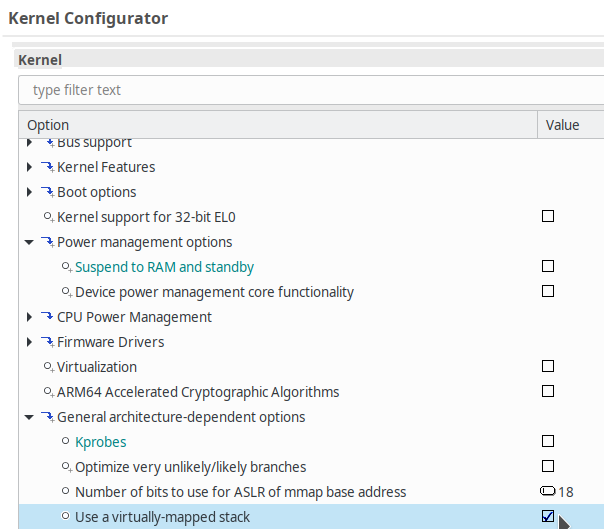Click the General architecture-dependent options icon
This screenshot has height=529, width=604.
click(47, 417)
